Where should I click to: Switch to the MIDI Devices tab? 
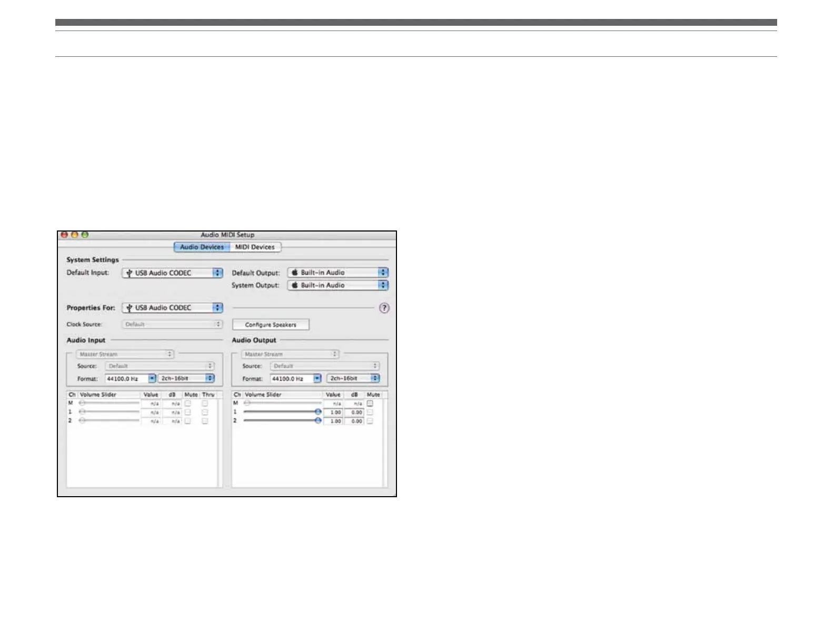point(255,247)
